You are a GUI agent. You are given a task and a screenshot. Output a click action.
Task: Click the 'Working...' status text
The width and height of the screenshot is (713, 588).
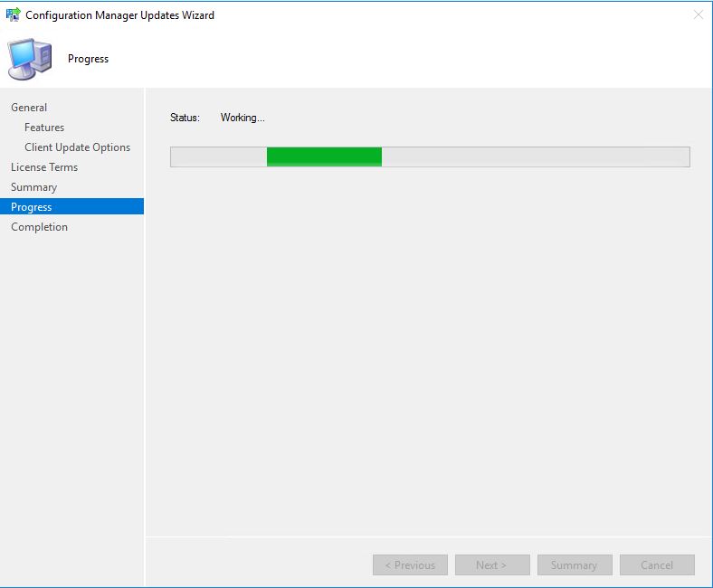click(242, 118)
